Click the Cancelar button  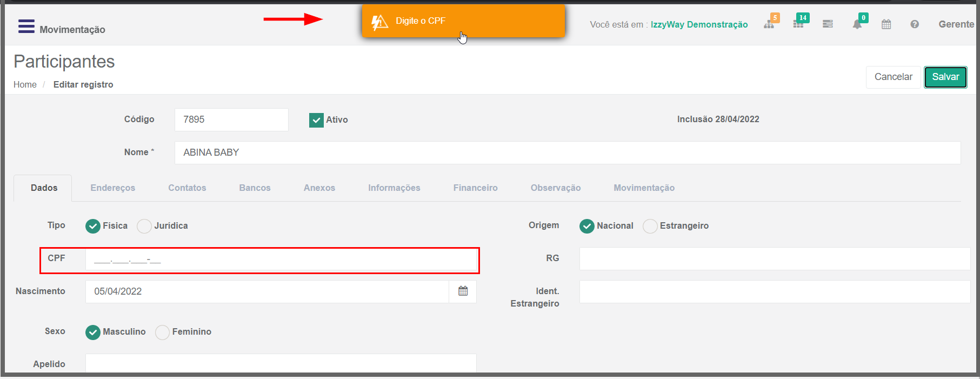[x=893, y=77]
